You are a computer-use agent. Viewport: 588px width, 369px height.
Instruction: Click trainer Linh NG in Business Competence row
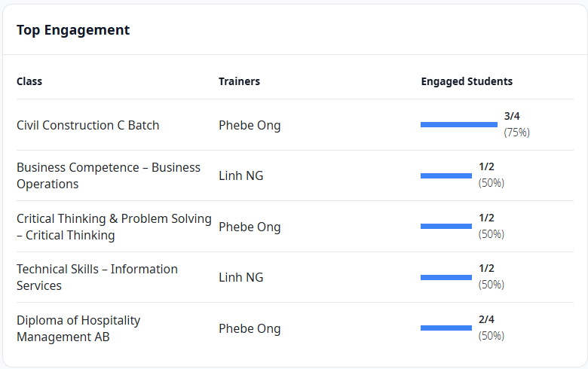point(241,175)
